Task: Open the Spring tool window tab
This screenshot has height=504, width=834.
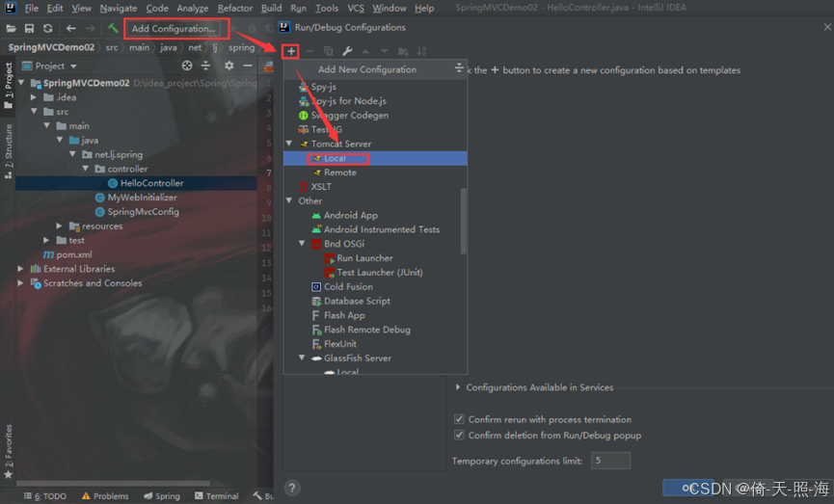Action: [x=162, y=496]
